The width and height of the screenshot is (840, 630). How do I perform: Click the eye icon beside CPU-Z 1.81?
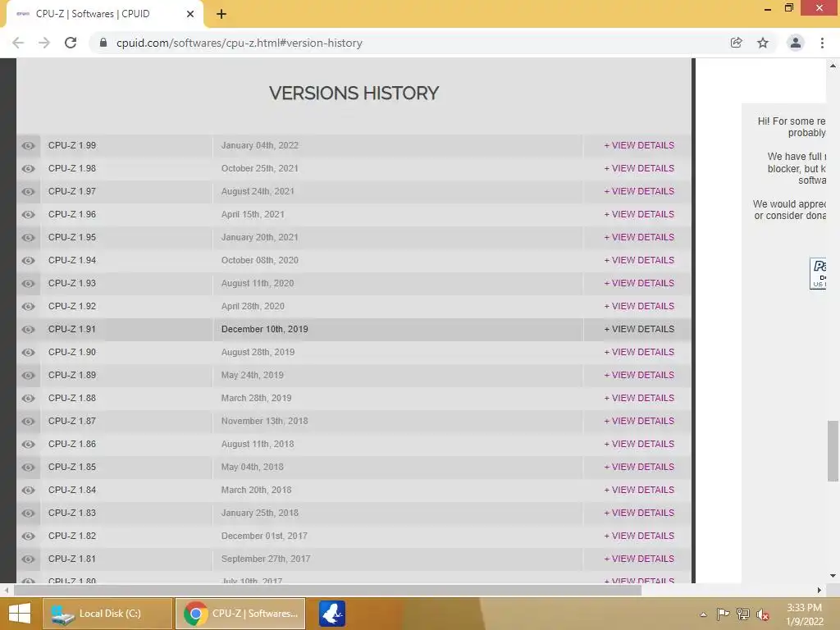coord(29,559)
